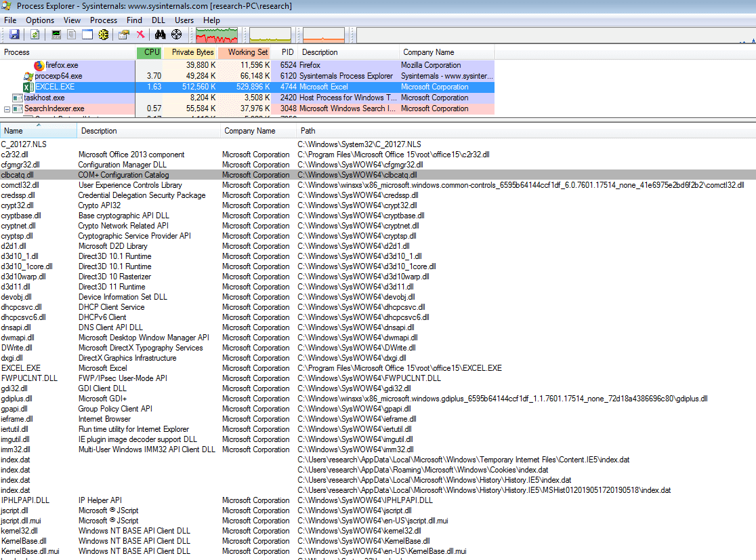Open the orange I/O history graph
The height and width of the screenshot is (560, 756).
(324, 35)
